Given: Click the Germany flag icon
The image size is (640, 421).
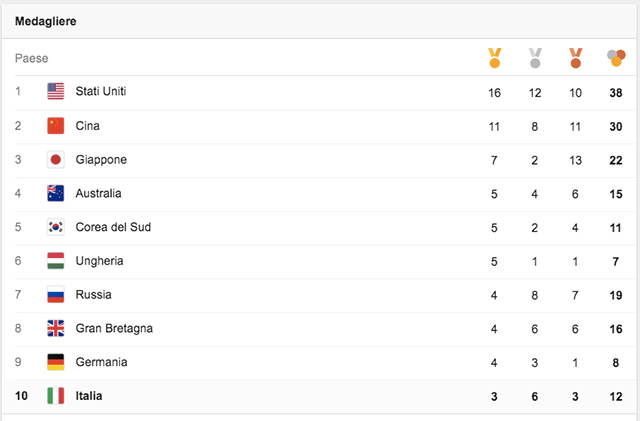Looking at the screenshot, I should pyautogui.click(x=56, y=362).
